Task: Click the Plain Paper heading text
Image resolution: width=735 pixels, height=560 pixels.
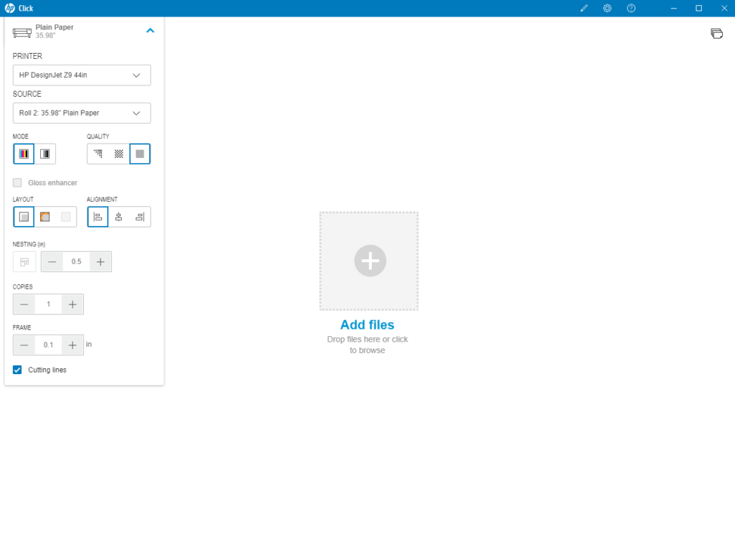Action: pos(55,27)
